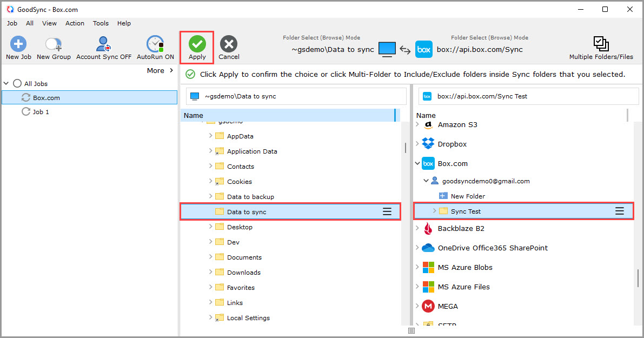Click the Cancel X button
Viewport: 644px width, 338px height.
(x=229, y=44)
